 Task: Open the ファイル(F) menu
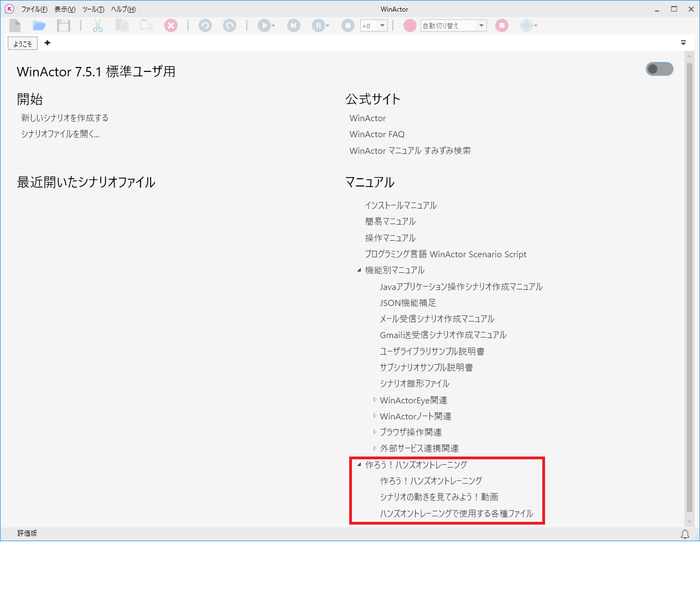[x=34, y=9]
